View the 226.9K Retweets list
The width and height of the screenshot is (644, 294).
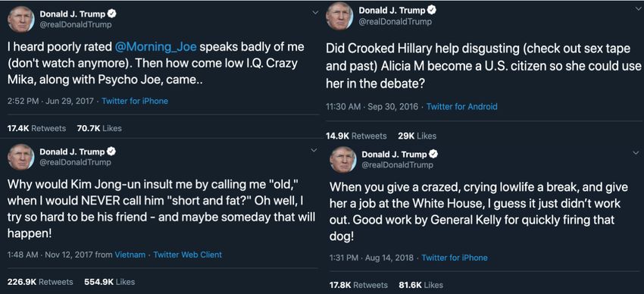click(x=40, y=282)
